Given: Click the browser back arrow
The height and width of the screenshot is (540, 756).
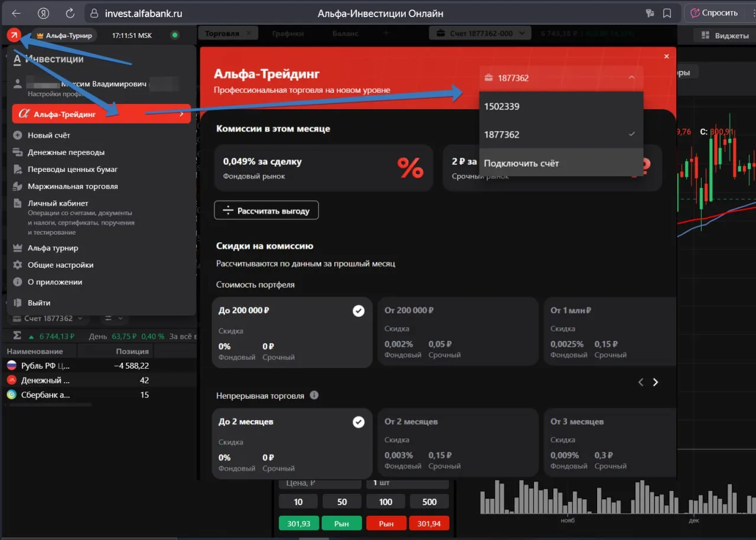Looking at the screenshot, I should (17, 13).
